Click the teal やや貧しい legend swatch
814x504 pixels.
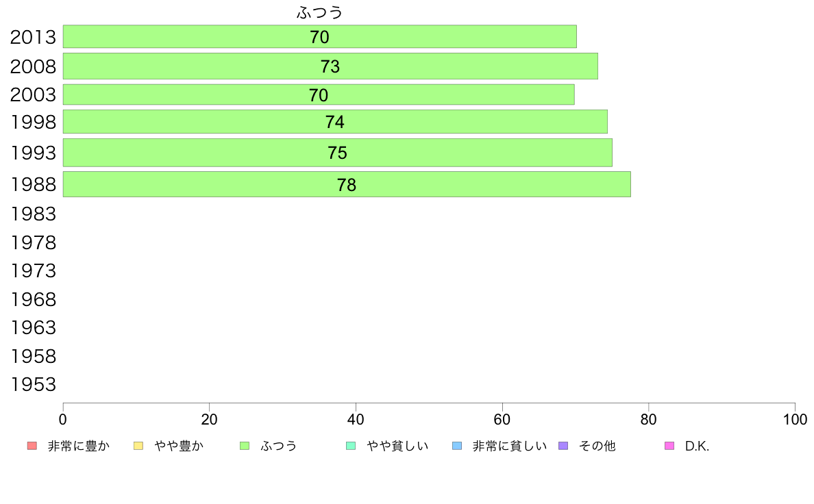[351, 446]
